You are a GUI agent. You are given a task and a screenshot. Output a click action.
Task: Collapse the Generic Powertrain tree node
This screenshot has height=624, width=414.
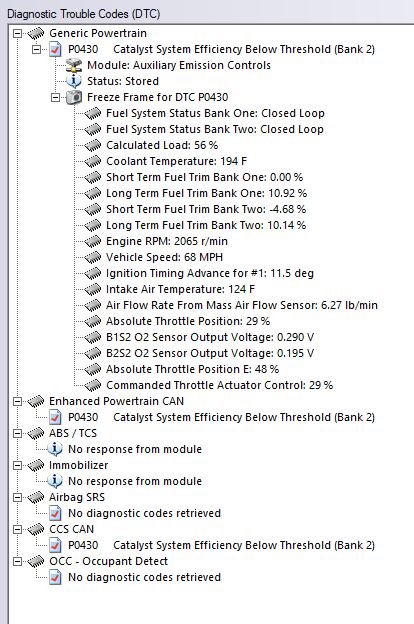tap(18, 33)
